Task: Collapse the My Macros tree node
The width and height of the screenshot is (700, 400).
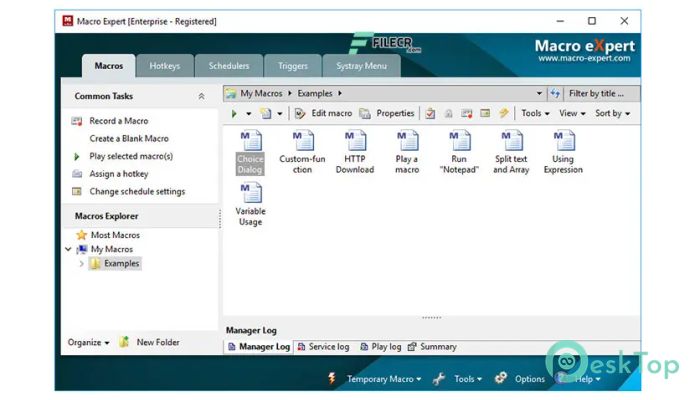Action: 68,249
